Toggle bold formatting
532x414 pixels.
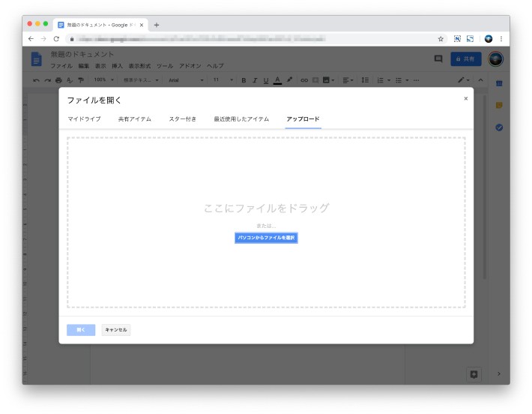(x=244, y=80)
